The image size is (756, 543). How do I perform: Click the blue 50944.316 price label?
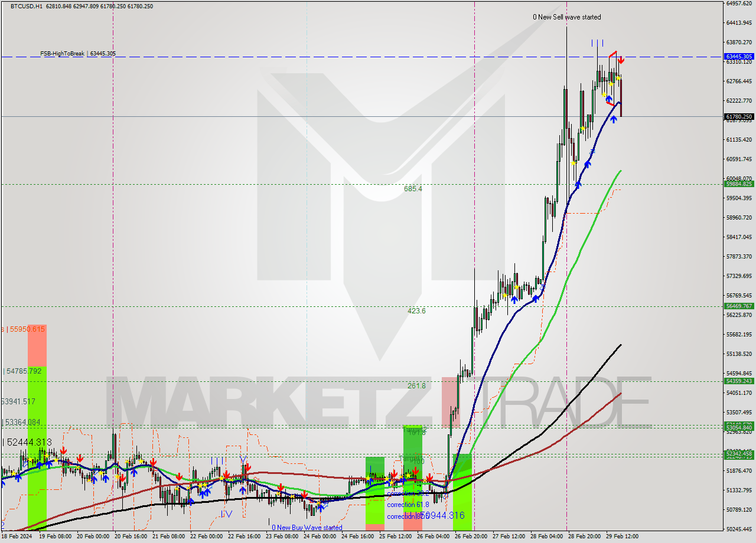442,516
